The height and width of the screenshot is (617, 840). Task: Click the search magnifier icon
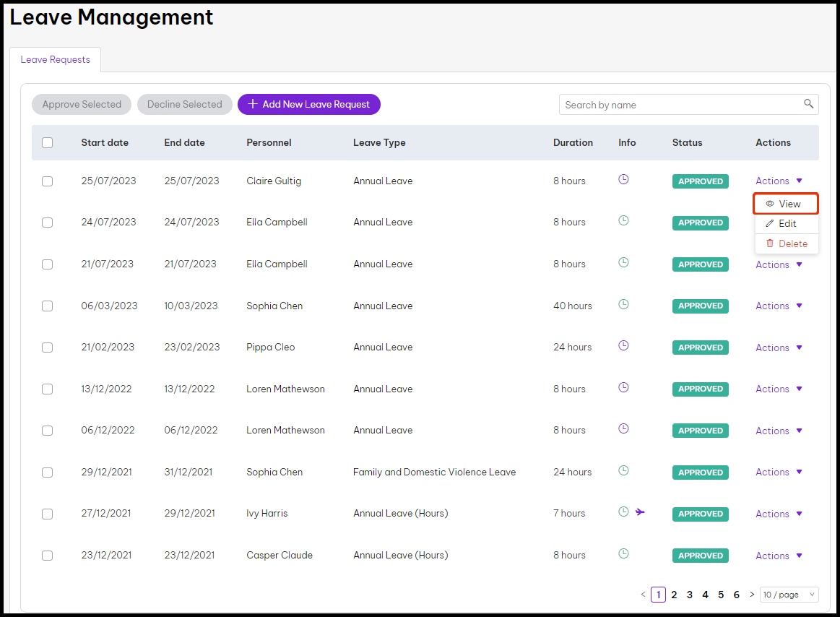click(809, 104)
